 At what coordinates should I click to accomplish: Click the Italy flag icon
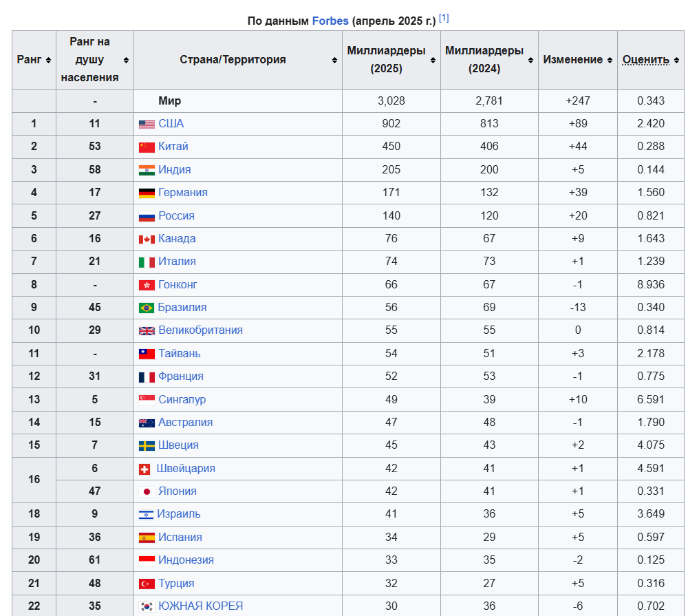tap(147, 262)
